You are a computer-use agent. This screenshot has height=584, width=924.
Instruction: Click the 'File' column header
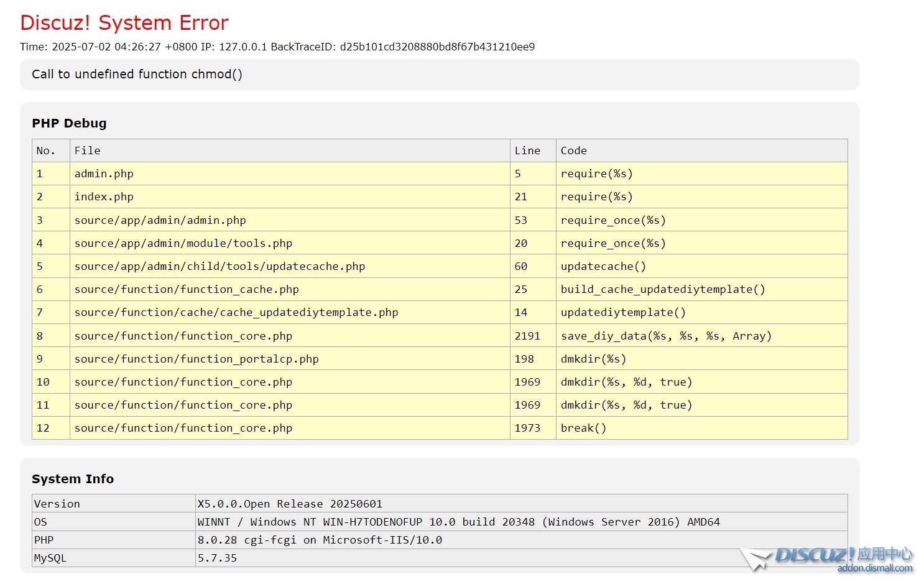290,151
